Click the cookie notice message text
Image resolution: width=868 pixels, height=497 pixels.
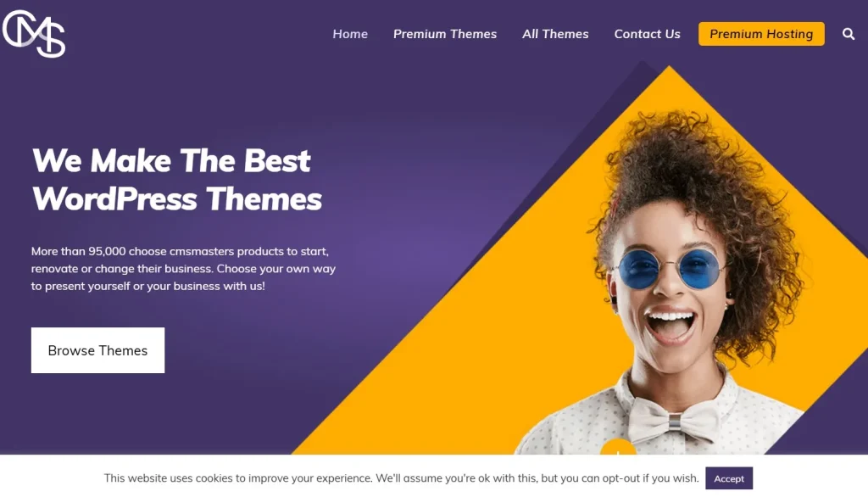tap(401, 478)
